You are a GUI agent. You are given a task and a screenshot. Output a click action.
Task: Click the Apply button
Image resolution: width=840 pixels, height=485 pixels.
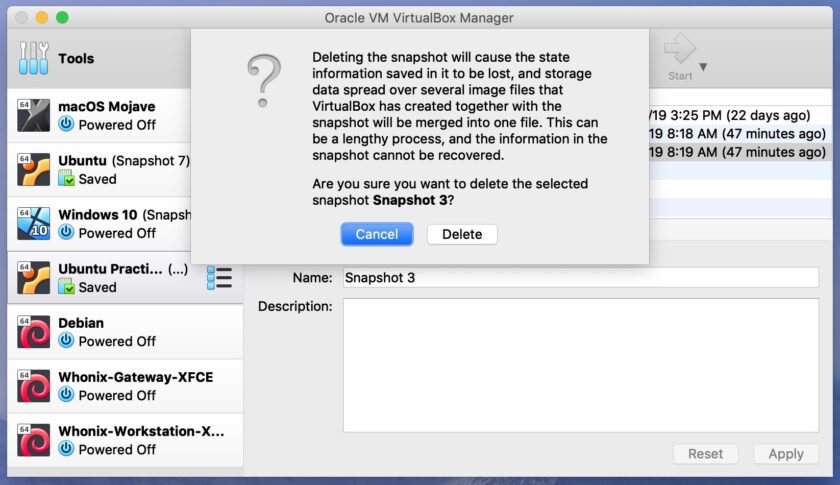click(x=786, y=454)
